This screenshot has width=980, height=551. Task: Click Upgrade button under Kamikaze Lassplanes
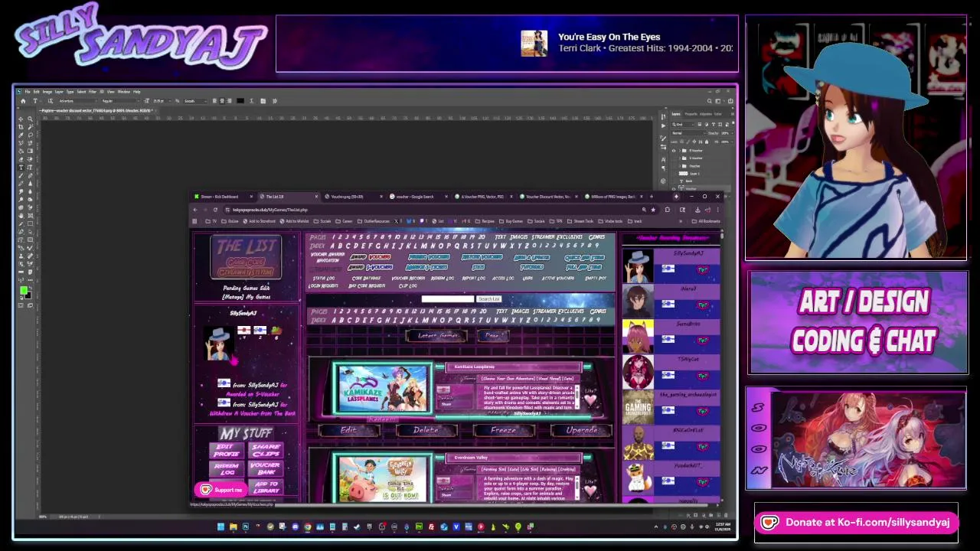[582, 430]
